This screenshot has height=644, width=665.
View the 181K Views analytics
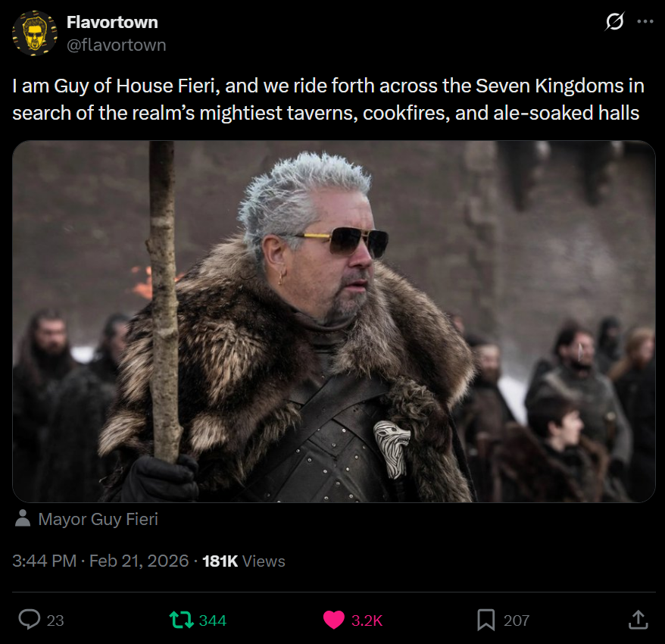244,561
